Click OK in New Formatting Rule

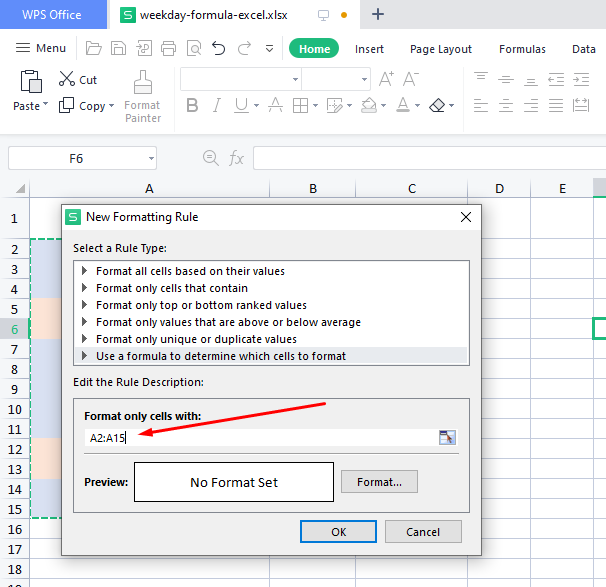pos(338,532)
